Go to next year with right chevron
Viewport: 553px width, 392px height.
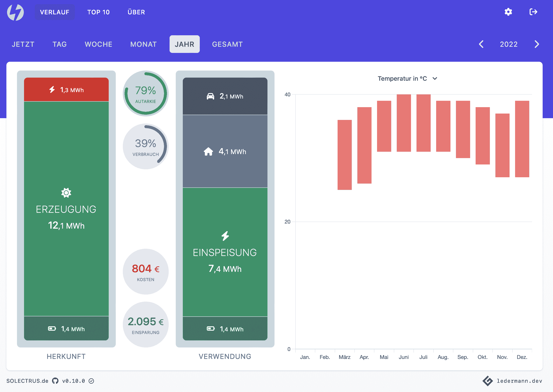point(537,44)
